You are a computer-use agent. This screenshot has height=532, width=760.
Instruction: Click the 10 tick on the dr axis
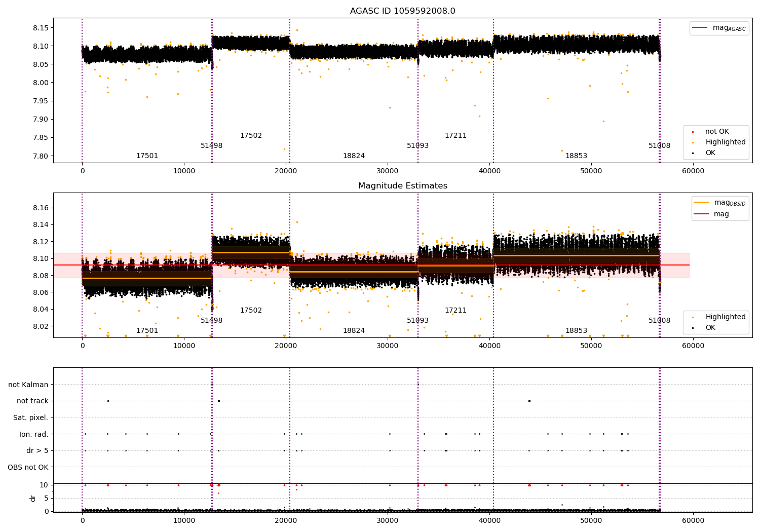45,485
